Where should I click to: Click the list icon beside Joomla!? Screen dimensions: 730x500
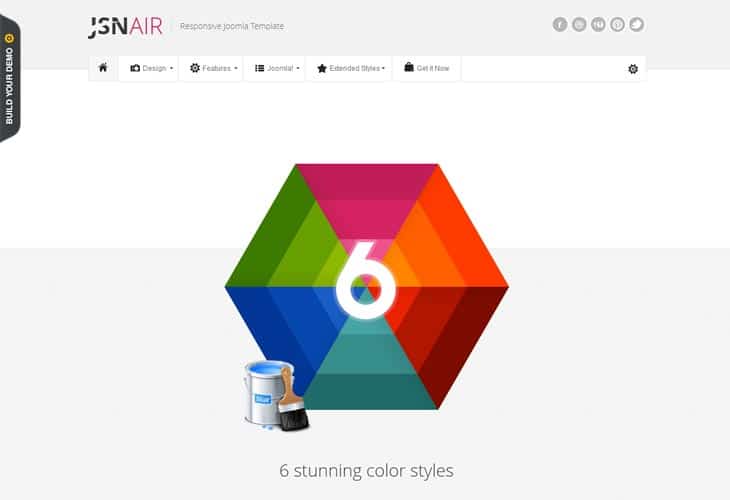[260, 69]
